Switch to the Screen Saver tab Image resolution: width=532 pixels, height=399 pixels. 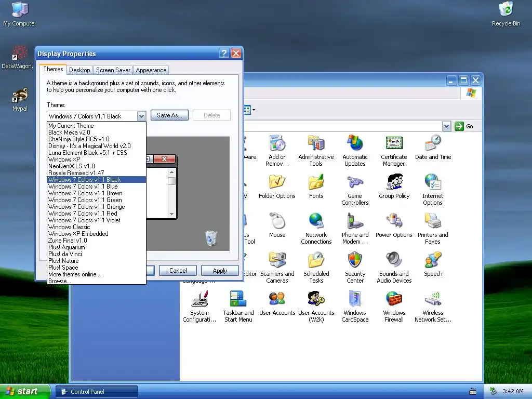pos(113,70)
